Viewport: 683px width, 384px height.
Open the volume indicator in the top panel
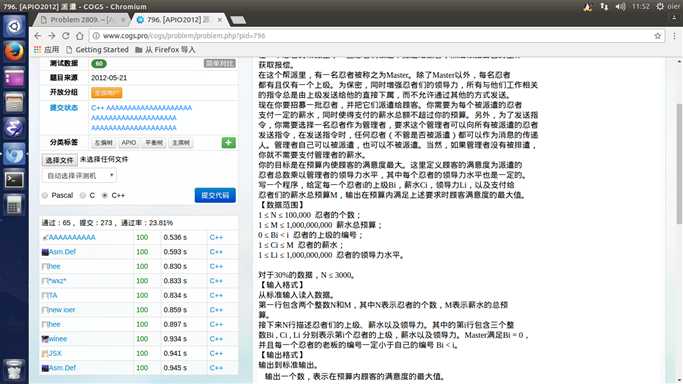tap(621, 7)
